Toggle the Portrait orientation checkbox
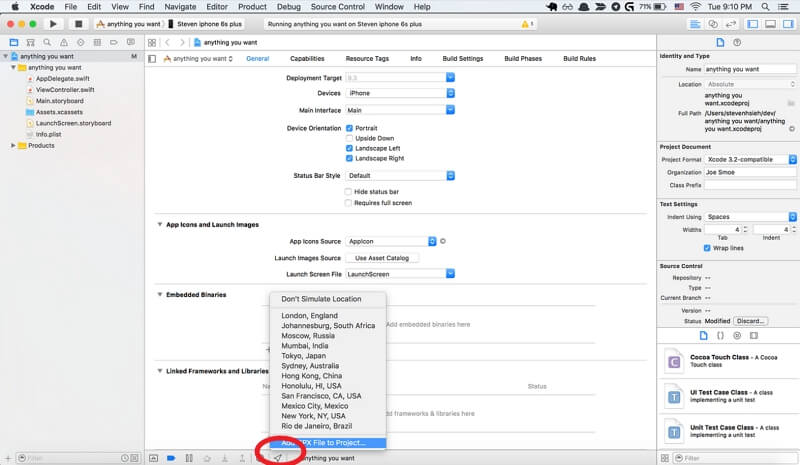This screenshot has height=465, width=800. pos(349,128)
